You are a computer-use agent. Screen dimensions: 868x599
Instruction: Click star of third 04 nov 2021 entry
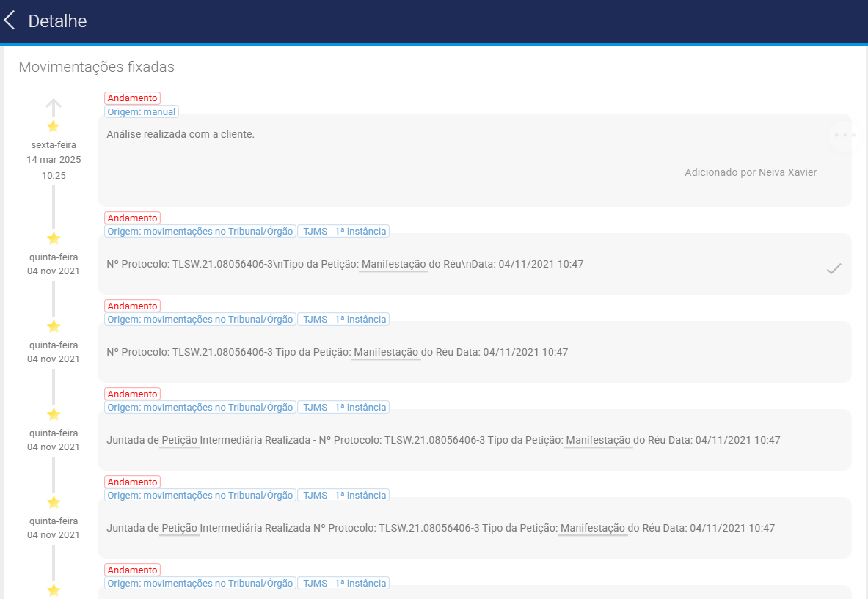[x=53, y=414]
